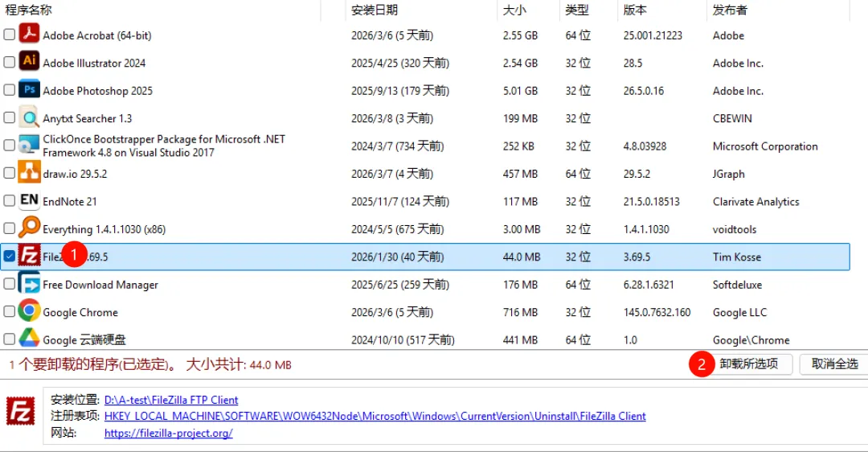868x452 pixels.
Task: Check the Adobe Photoshop 2025 checkbox
Action: click(10, 90)
